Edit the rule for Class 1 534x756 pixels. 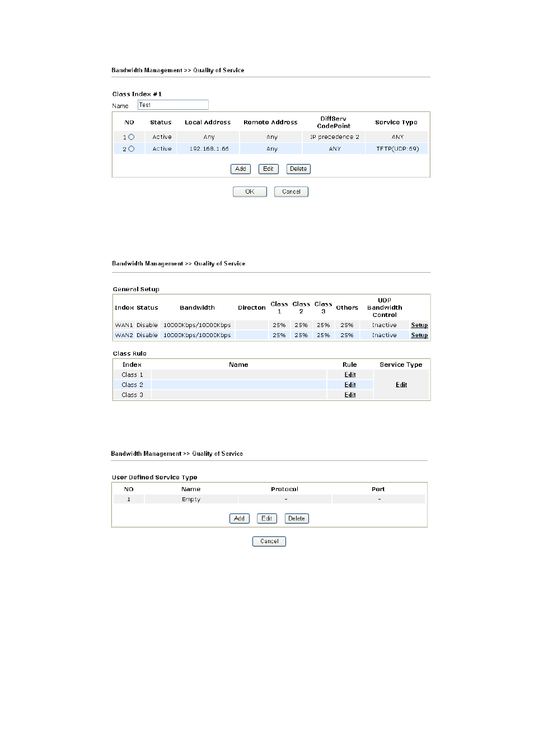(x=350, y=375)
